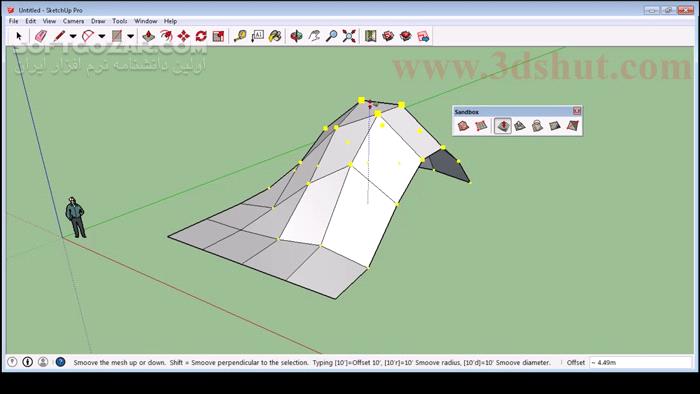Expand the Line tool dropdown arrow
The width and height of the screenshot is (700, 394).
point(73,36)
